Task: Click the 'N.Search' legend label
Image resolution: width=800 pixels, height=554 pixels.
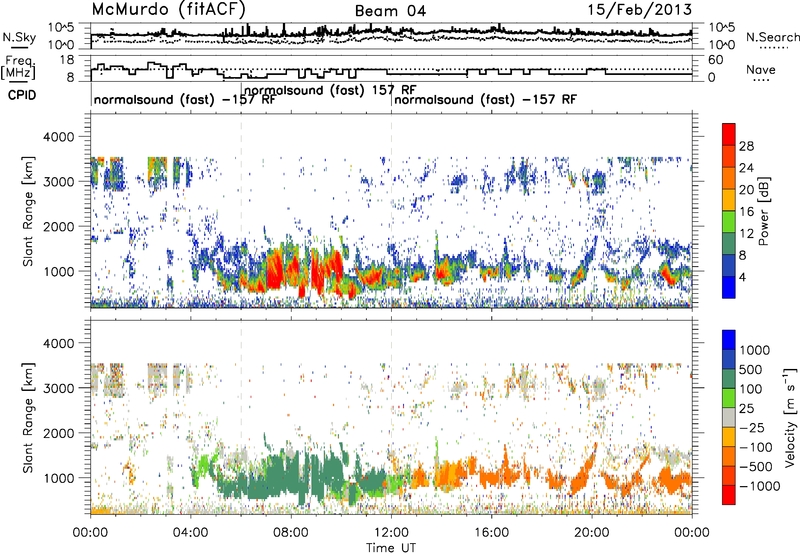Action: click(x=772, y=37)
